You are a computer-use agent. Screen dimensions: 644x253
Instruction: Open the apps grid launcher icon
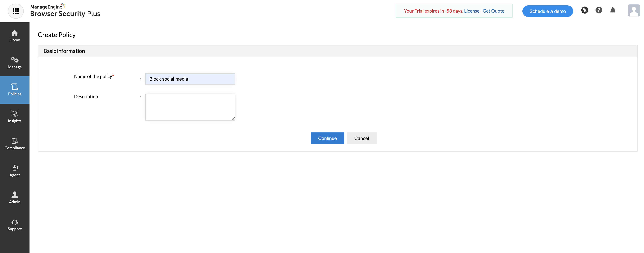click(x=16, y=11)
